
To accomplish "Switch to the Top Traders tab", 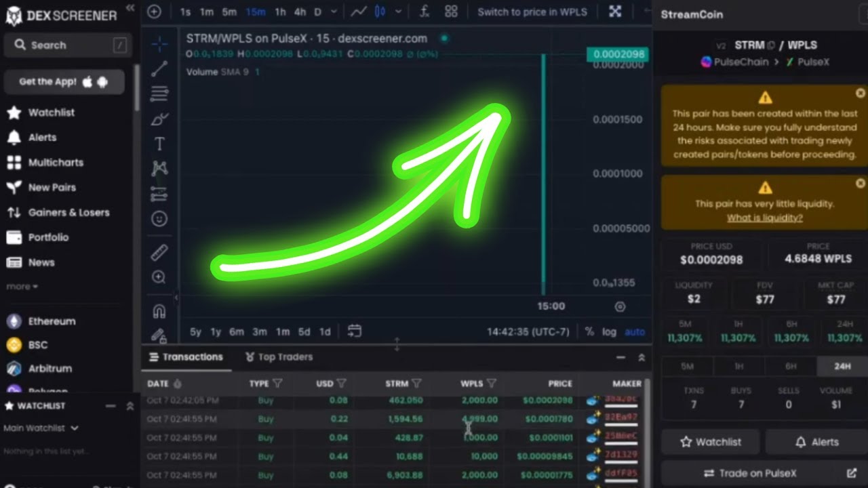I will (x=279, y=357).
